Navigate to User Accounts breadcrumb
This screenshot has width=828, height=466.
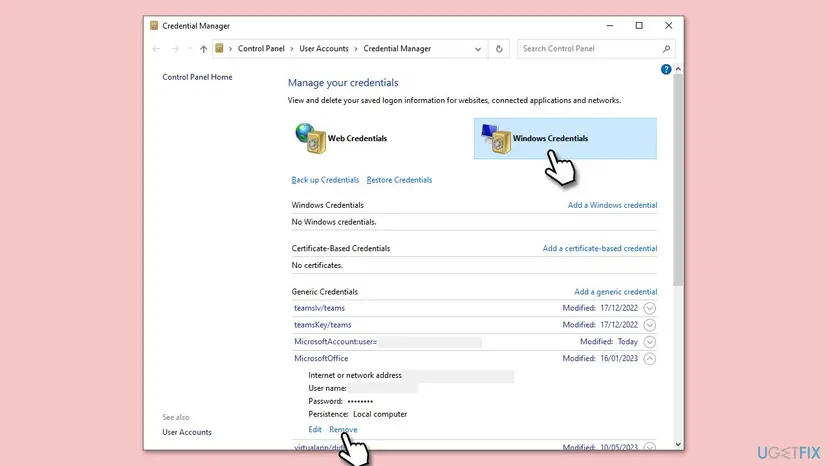[324, 49]
